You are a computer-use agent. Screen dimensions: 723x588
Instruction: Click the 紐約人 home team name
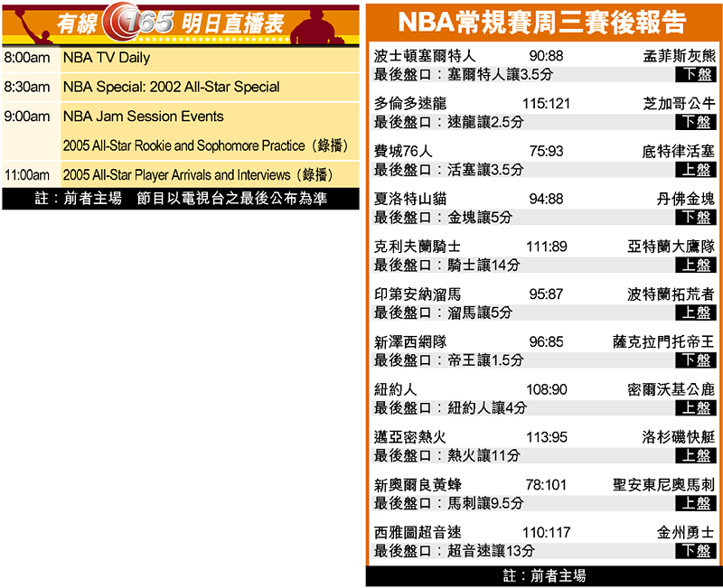pos(395,389)
